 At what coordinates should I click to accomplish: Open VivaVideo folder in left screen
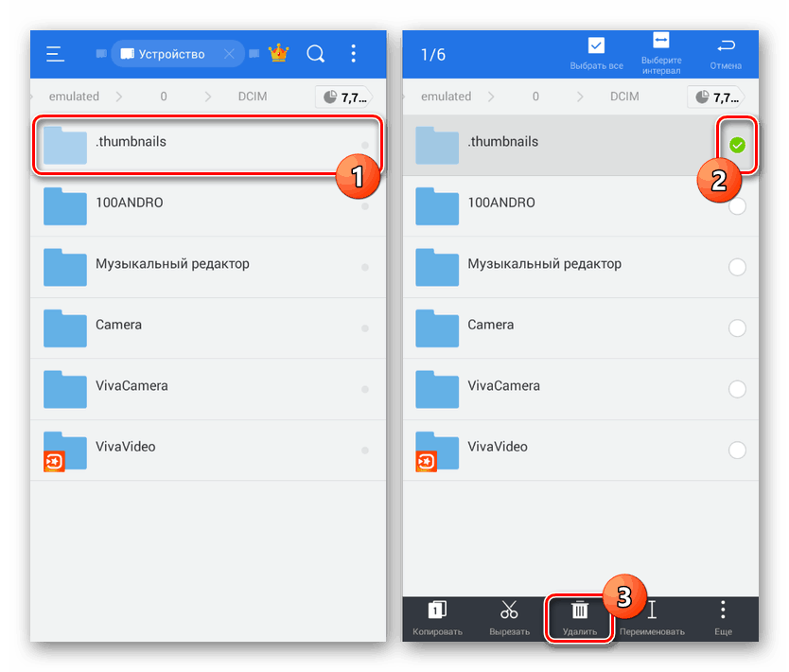coord(208,450)
